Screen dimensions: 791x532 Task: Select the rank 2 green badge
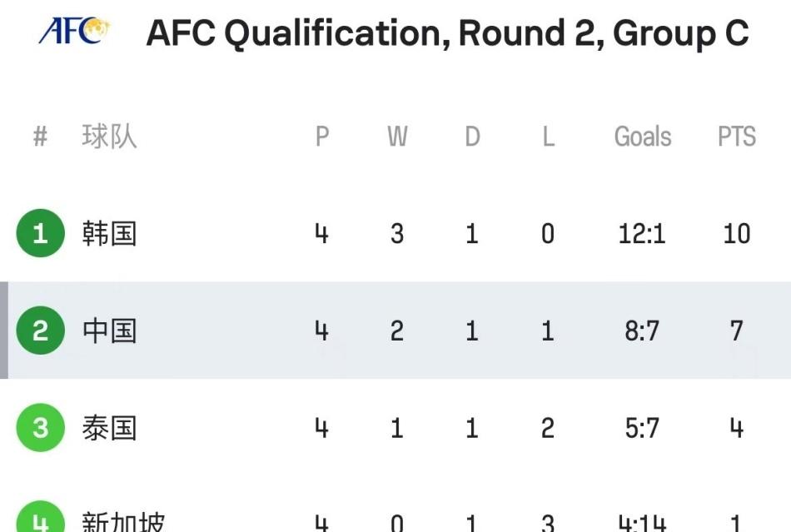tap(40, 331)
